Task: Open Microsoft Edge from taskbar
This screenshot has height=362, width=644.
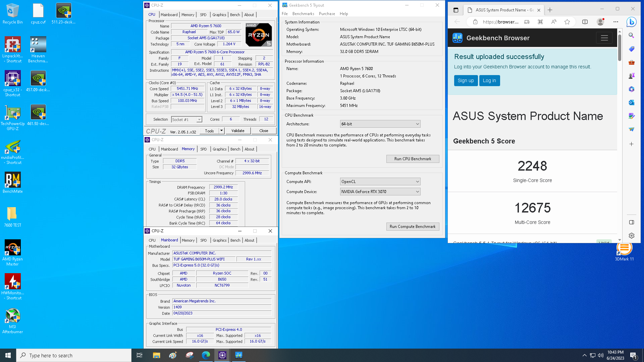Action: point(206,355)
